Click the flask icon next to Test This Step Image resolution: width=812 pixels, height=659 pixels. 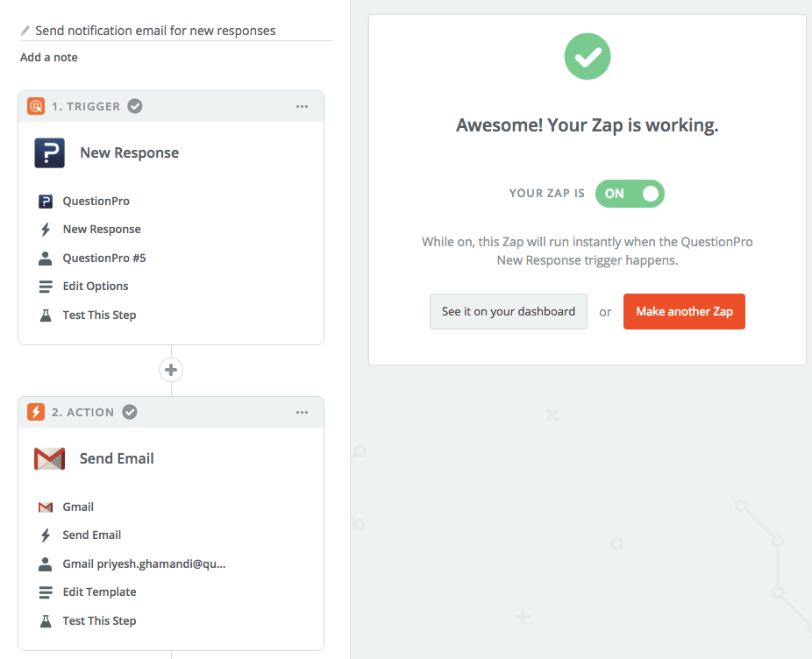[46, 315]
